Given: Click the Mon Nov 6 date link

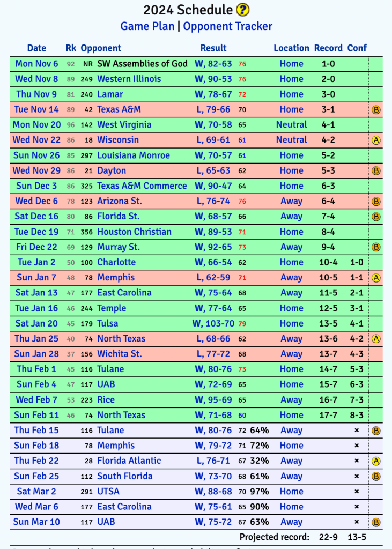Looking at the screenshot, I should coord(36,63).
